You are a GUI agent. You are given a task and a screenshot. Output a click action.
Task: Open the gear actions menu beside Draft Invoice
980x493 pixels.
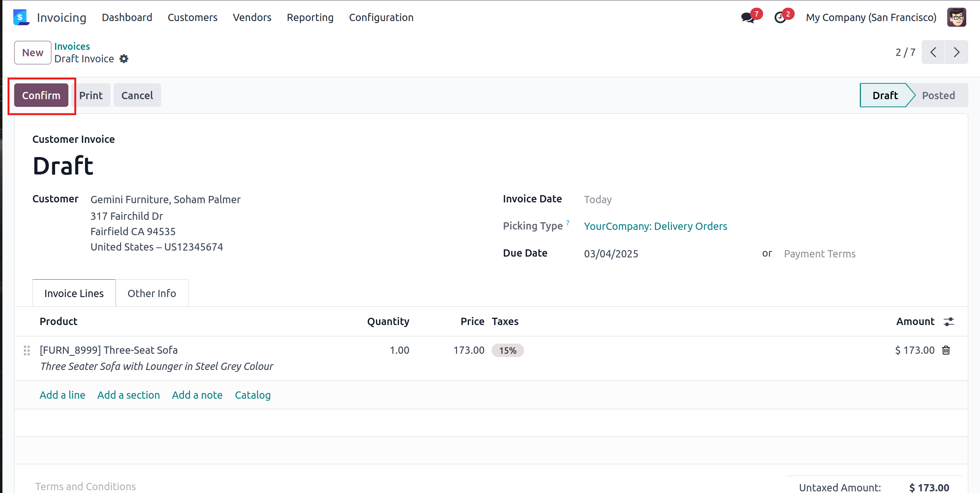click(x=124, y=59)
